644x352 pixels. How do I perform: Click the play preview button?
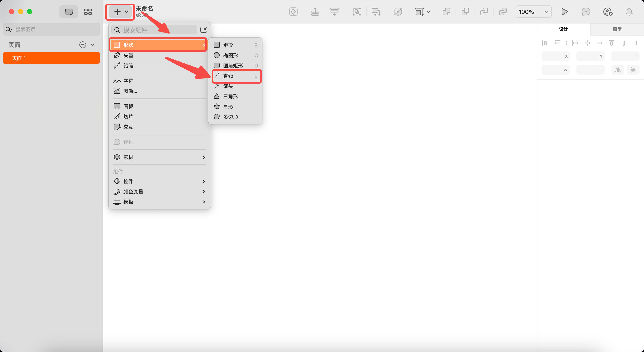[x=564, y=12]
